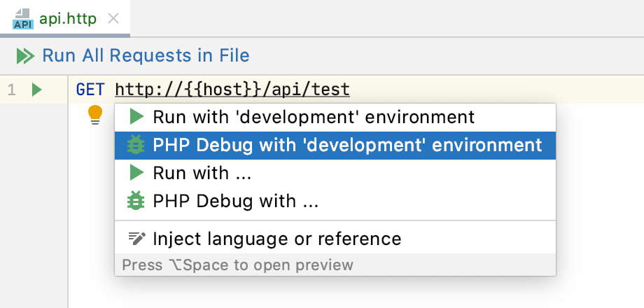The image size is (644, 308).
Task: Click line number 1 in the gutter
Action: (x=11, y=90)
